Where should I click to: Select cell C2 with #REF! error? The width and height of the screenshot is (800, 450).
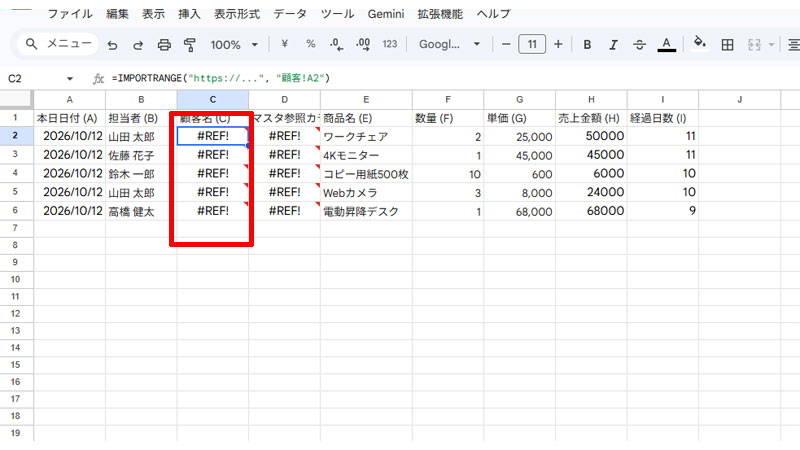213,136
